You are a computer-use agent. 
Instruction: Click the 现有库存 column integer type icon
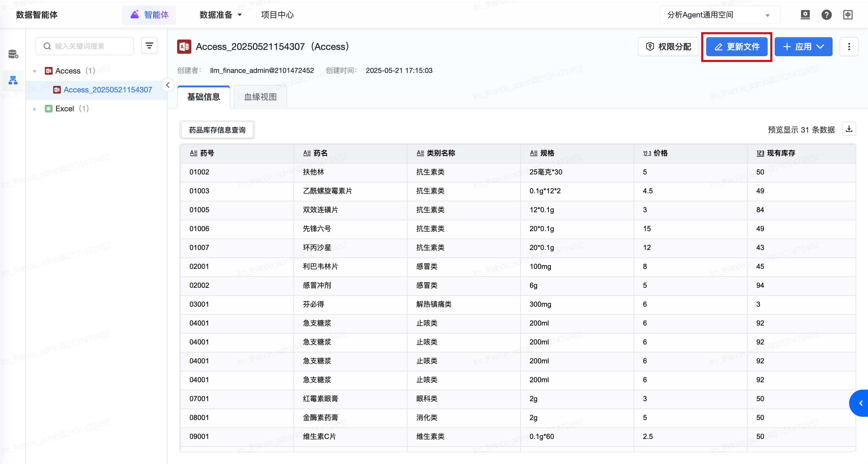tap(760, 153)
